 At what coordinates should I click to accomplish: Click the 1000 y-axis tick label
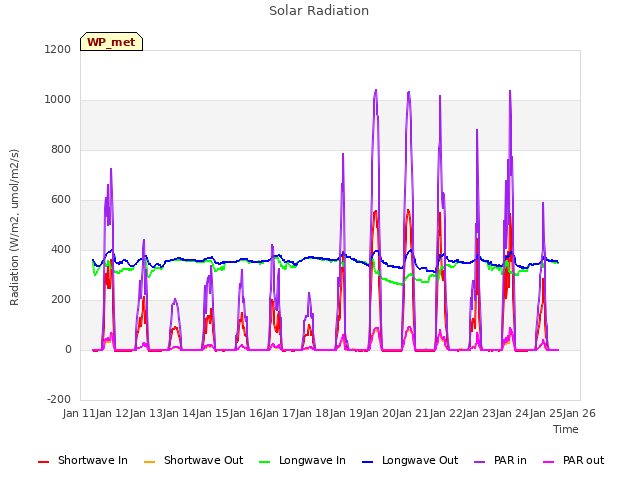pos(58,100)
